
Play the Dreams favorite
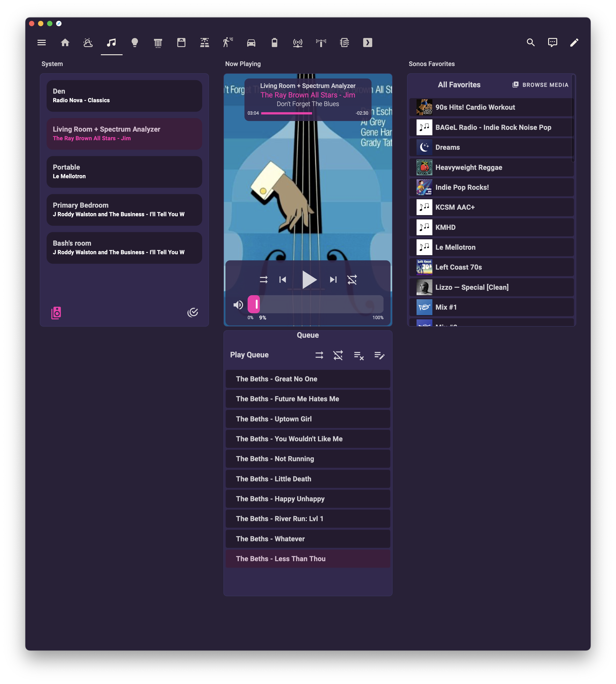(x=491, y=147)
